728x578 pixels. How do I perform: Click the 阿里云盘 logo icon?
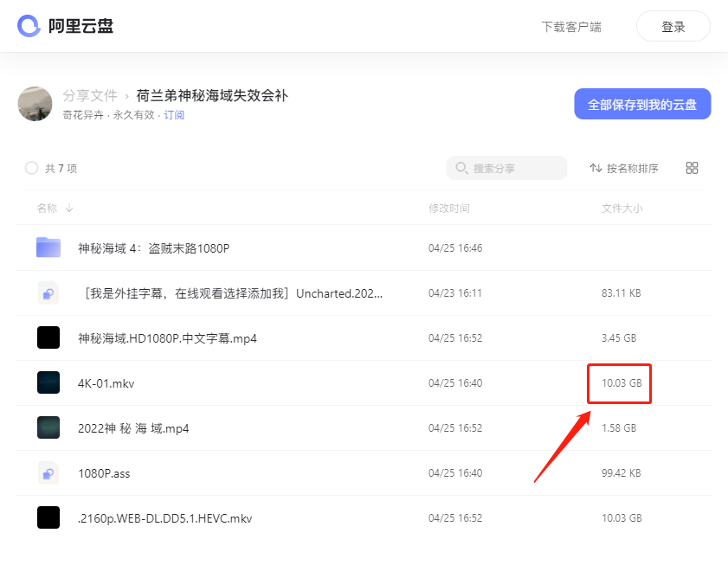29,26
